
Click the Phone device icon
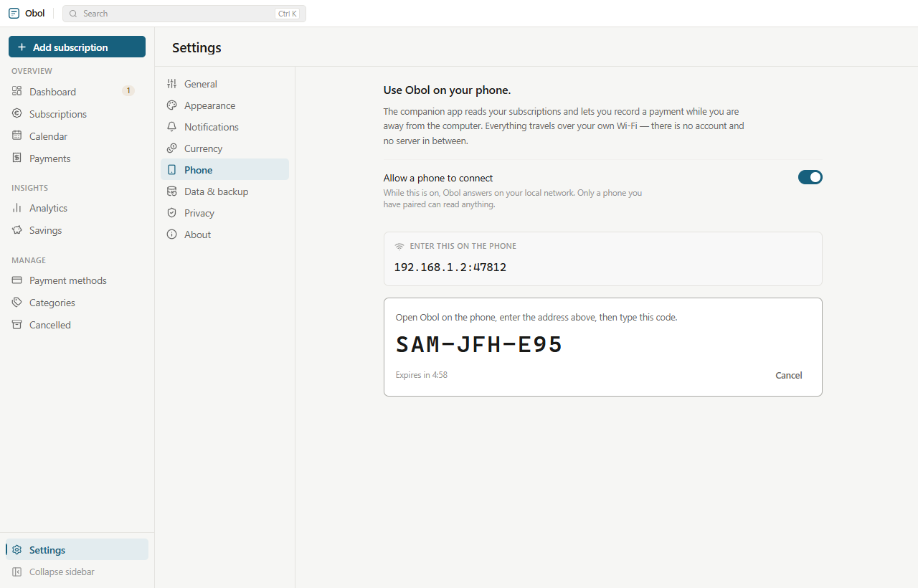171,170
